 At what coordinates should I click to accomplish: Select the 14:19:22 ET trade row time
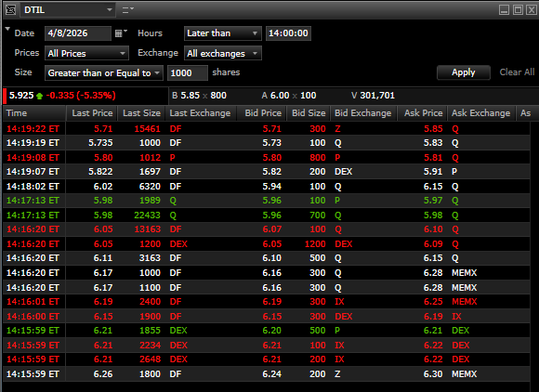33,129
